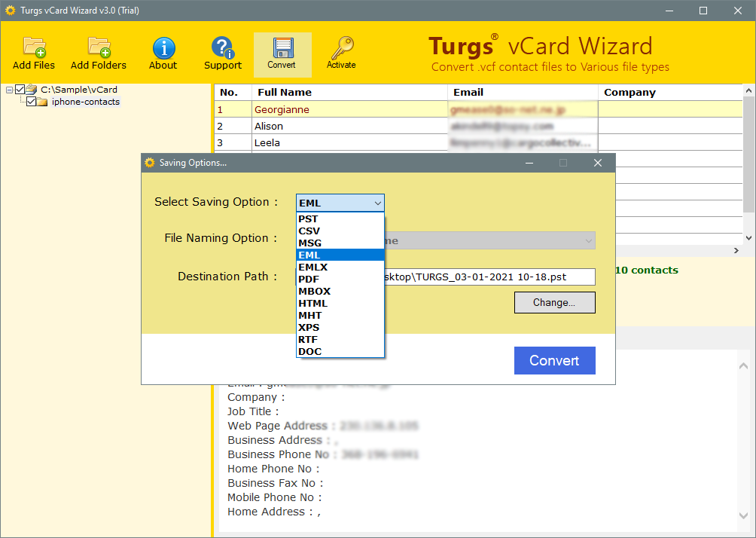Uncheck the iphone-contacts checkbox

(32, 101)
